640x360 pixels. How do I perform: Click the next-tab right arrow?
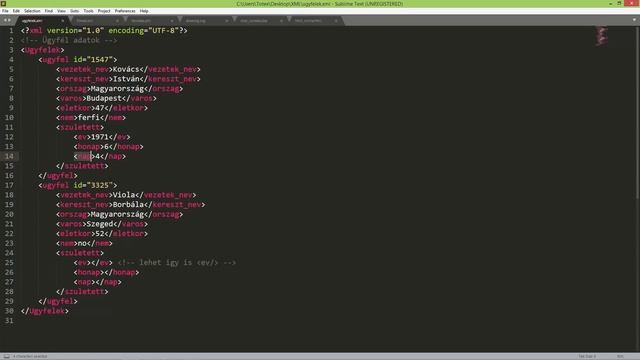pyautogui.click(x=9, y=20)
